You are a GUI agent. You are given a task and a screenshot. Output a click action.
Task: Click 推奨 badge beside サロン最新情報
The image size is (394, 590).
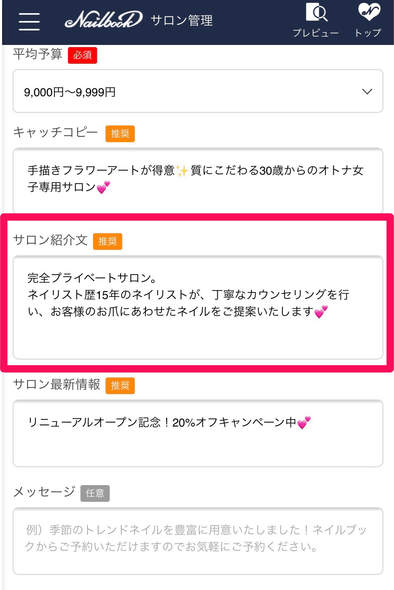pos(120,385)
